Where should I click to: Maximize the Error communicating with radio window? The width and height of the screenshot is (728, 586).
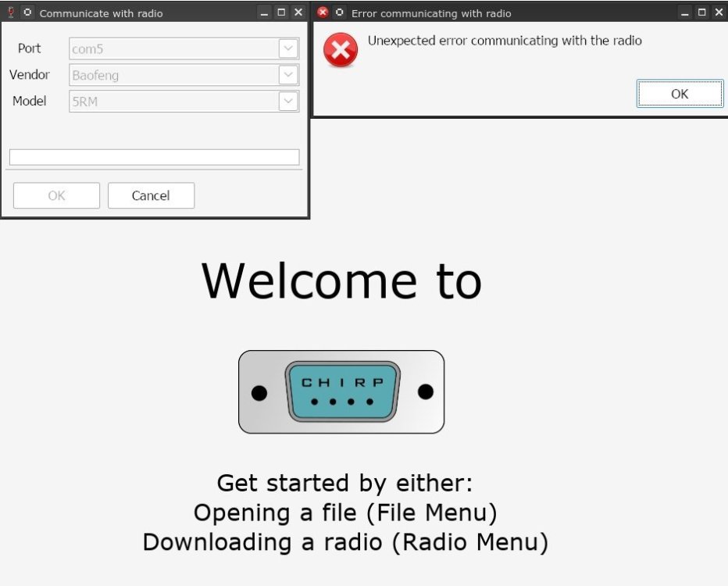pos(702,13)
